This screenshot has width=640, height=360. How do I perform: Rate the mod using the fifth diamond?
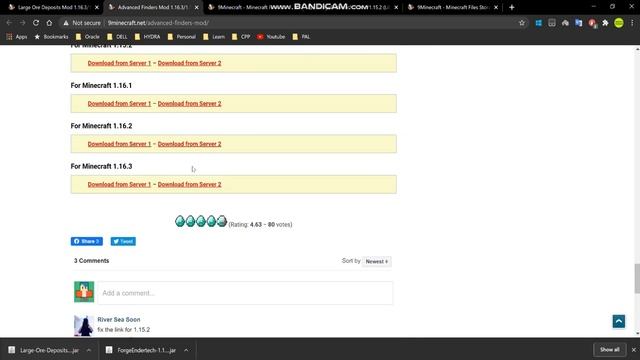222,221
